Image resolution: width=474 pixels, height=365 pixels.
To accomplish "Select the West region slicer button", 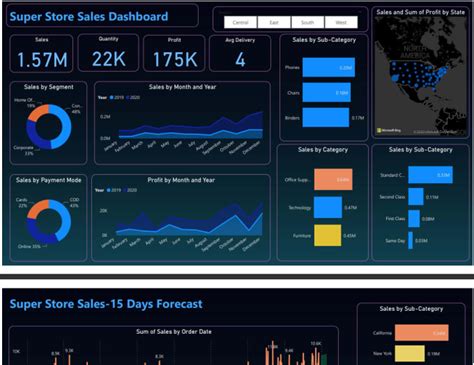I will tap(341, 23).
